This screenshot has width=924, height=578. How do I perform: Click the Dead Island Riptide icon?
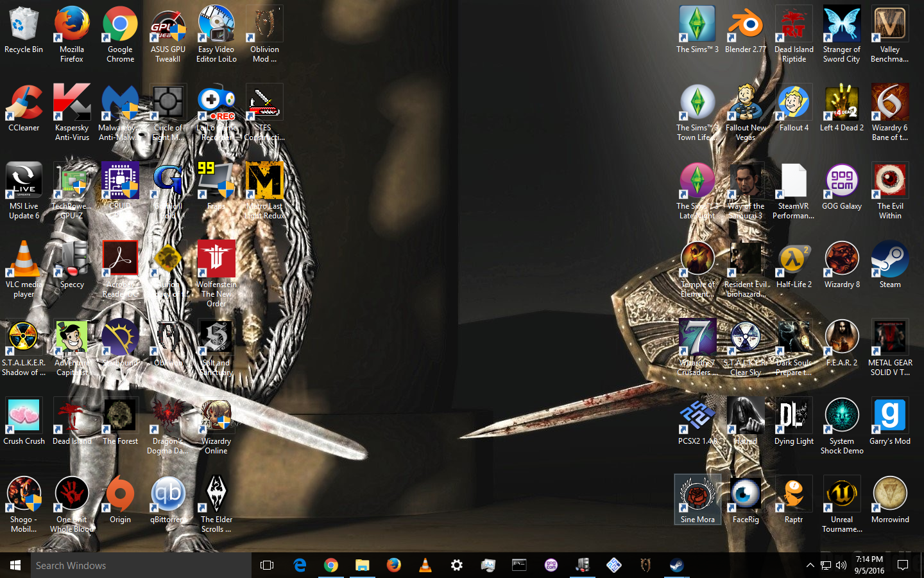[x=794, y=35]
